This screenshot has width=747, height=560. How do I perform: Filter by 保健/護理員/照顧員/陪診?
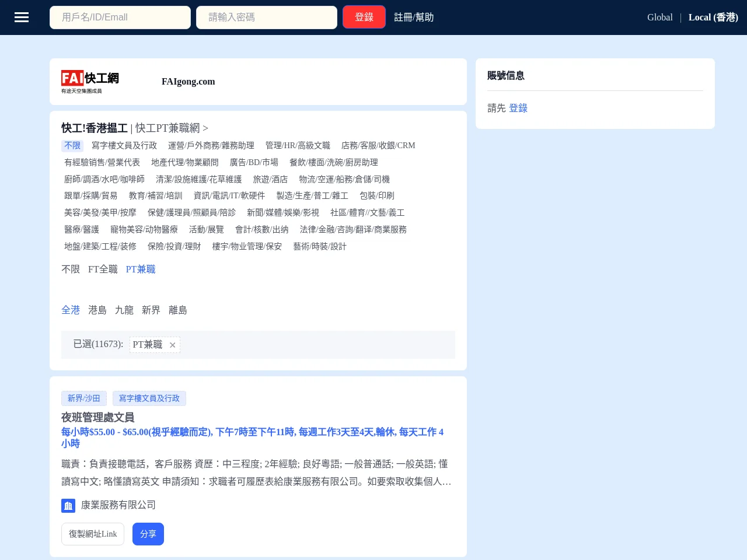click(x=191, y=213)
